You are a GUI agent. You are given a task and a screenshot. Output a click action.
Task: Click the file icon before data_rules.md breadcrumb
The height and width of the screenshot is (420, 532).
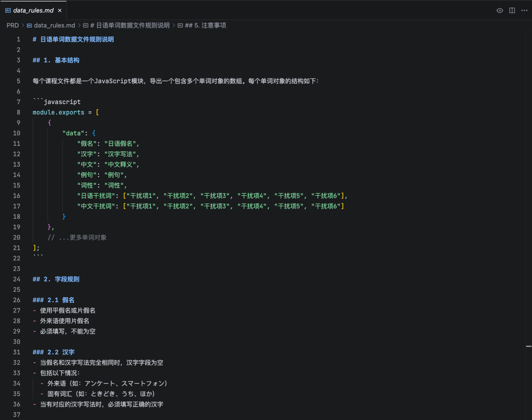[x=30, y=26]
